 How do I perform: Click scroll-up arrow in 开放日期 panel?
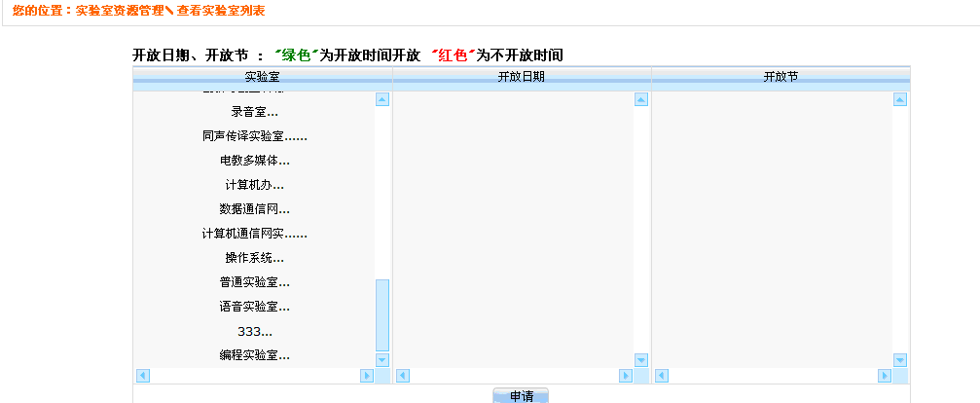[x=640, y=99]
